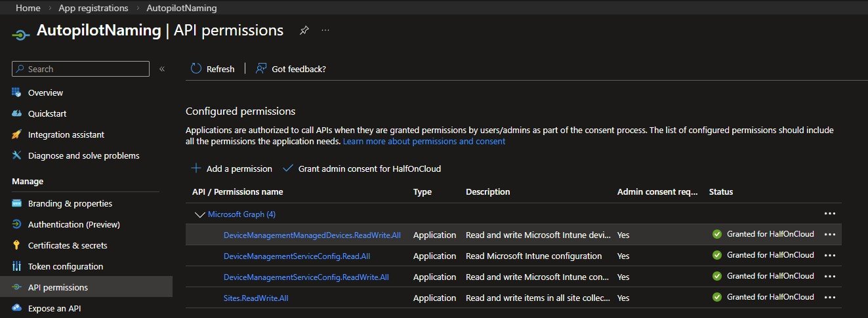Click the Refresh icon in the toolbar
Screen dimensions: 868x318
[196, 69]
